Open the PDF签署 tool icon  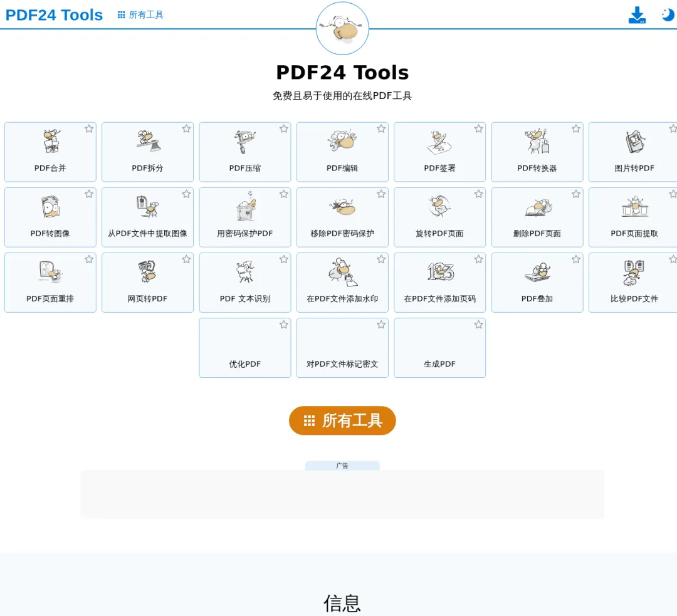click(439, 142)
